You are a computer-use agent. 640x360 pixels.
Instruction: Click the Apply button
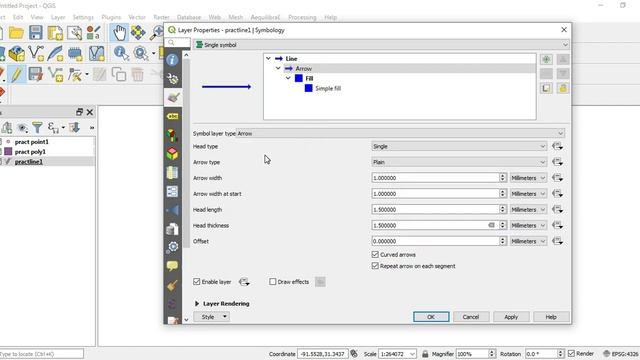(511, 317)
